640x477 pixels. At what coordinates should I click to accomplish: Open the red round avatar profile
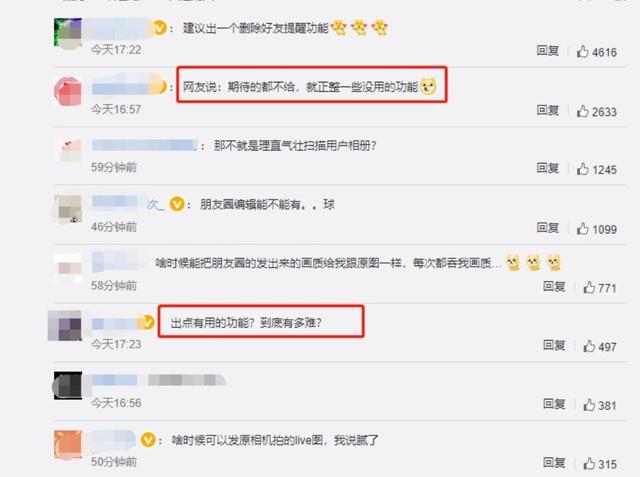point(68,91)
